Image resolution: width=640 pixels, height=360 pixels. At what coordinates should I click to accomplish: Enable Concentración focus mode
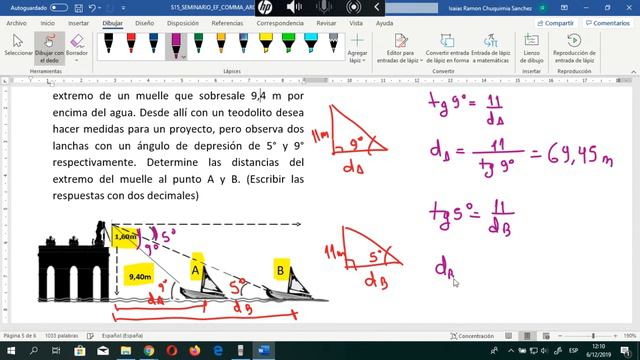tap(472, 336)
